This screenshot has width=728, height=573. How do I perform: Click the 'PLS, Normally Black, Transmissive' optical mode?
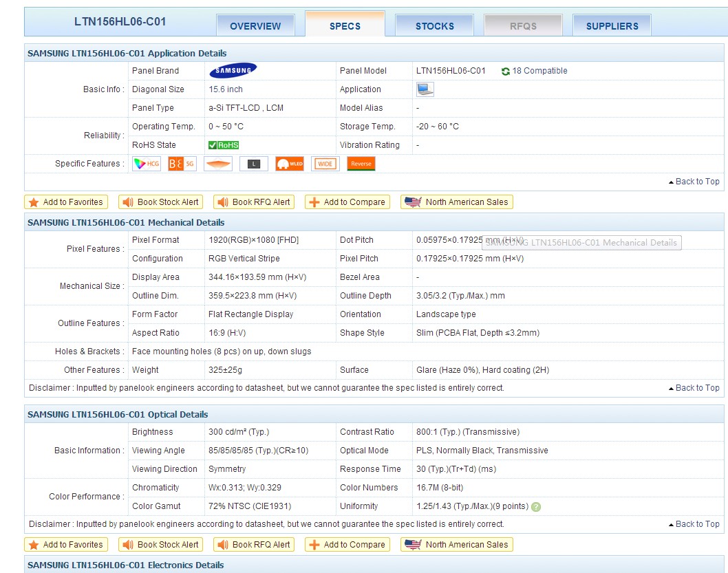pyautogui.click(x=482, y=450)
